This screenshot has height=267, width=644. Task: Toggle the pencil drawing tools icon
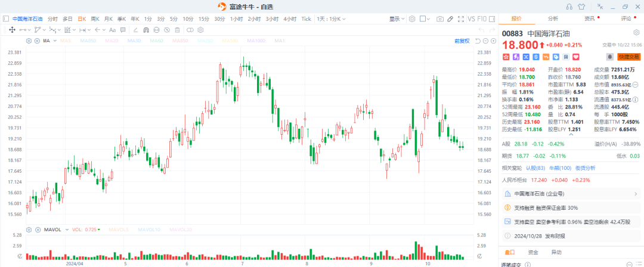(450, 19)
